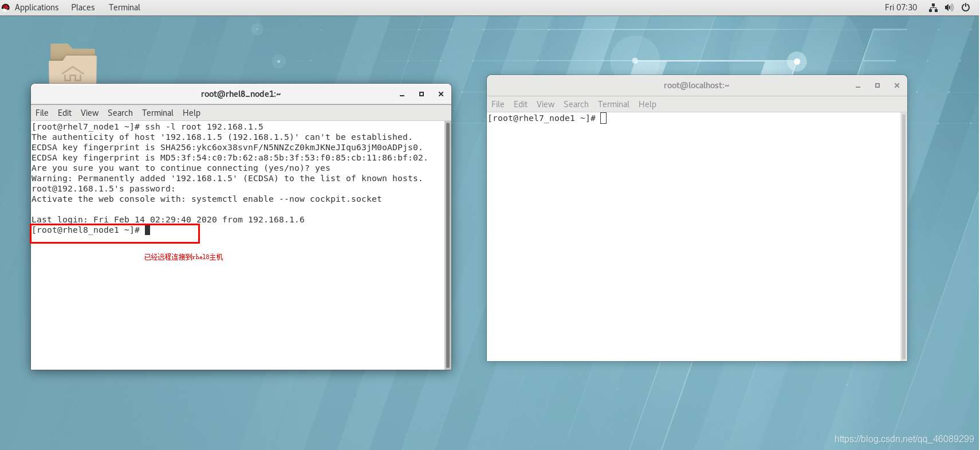Click the 'Are you sure you want to continue' line
The image size is (980, 450).
(181, 168)
